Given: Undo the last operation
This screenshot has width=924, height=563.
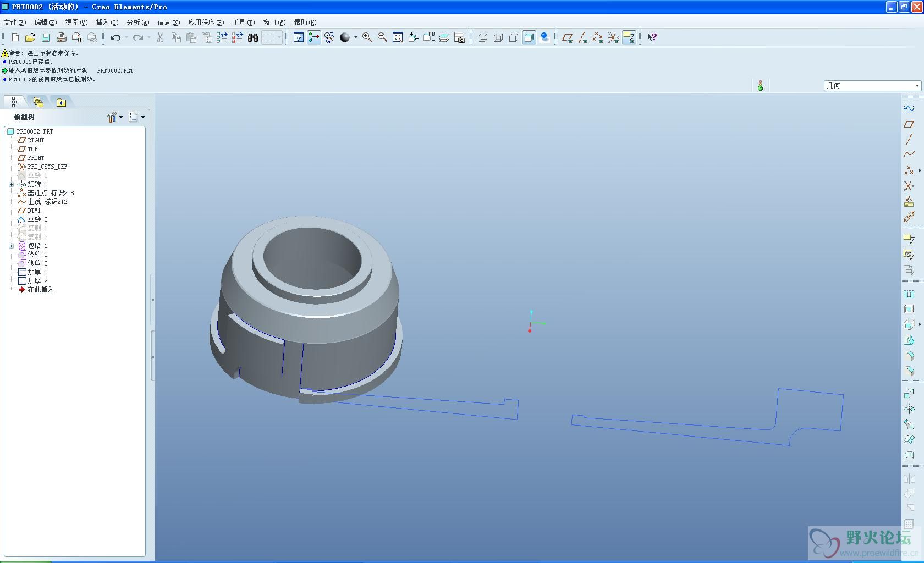Looking at the screenshot, I should (115, 37).
